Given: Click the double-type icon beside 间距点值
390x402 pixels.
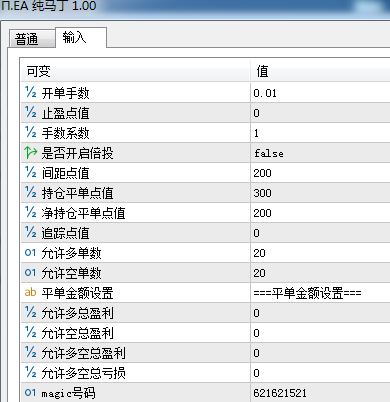Looking at the screenshot, I should coord(31,172).
